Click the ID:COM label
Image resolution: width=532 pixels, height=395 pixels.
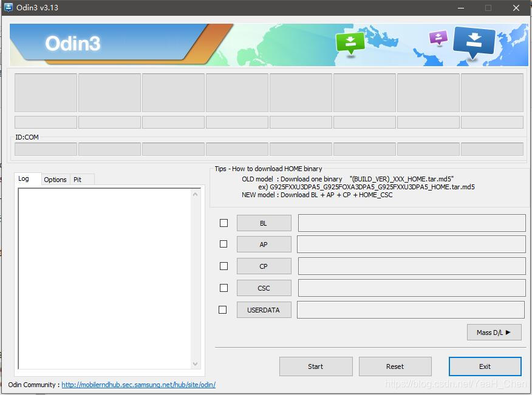pyautogui.click(x=27, y=137)
